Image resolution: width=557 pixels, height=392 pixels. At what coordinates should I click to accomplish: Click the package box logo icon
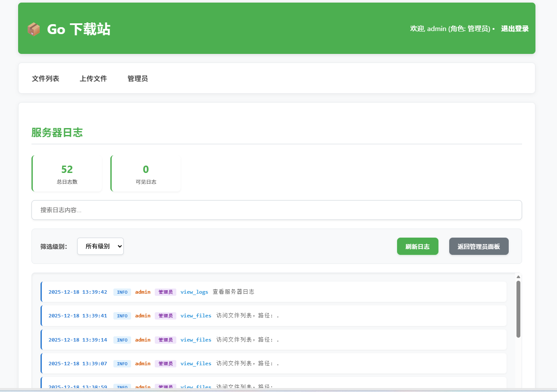34,29
